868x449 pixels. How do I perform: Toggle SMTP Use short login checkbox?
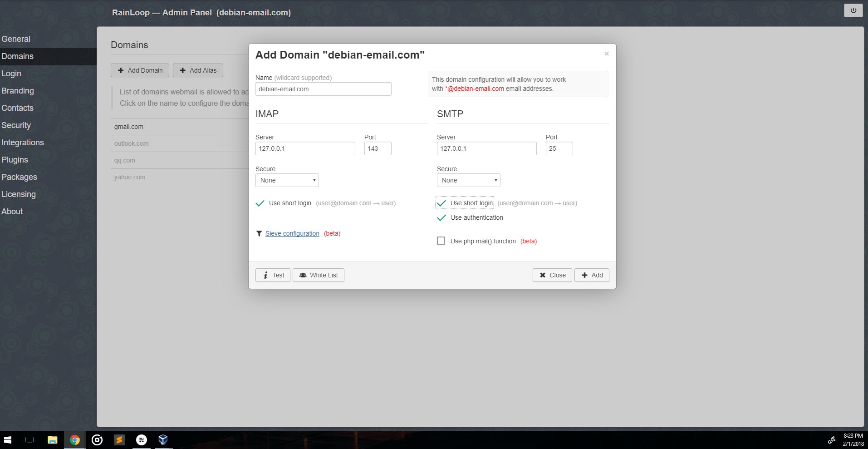click(x=441, y=203)
